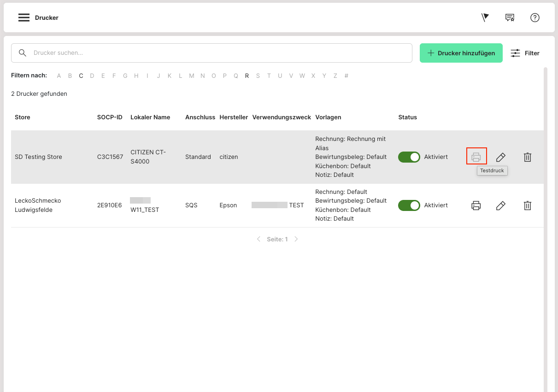
Task: Delete the Epson W11_TEST printer
Action: (x=528, y=205)
